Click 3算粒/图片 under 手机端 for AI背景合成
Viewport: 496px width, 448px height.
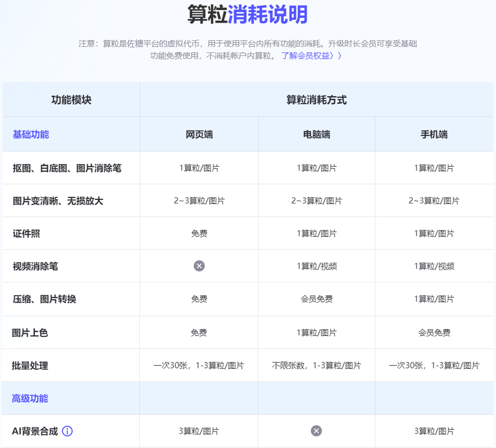(434, 431)
